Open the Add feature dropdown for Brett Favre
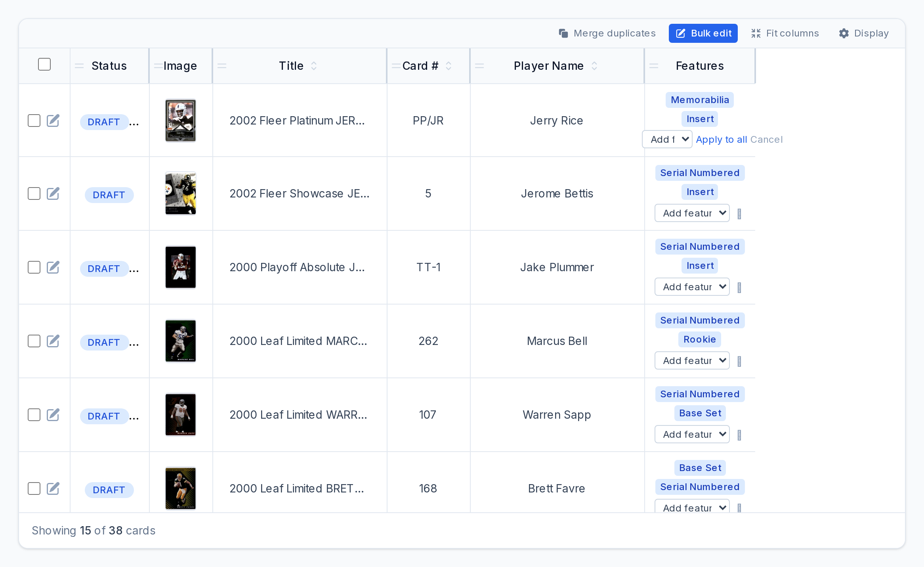924x567 pixels. click(692, 506)
